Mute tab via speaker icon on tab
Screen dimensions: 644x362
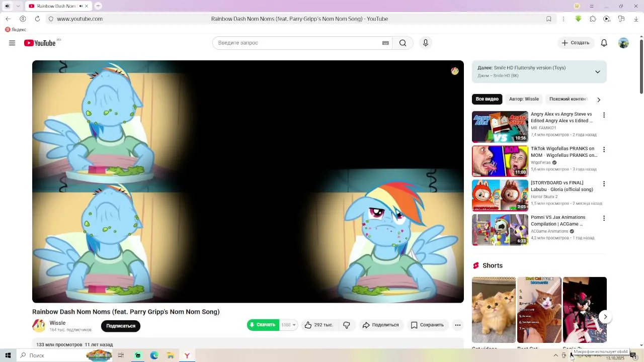[81, 6]
